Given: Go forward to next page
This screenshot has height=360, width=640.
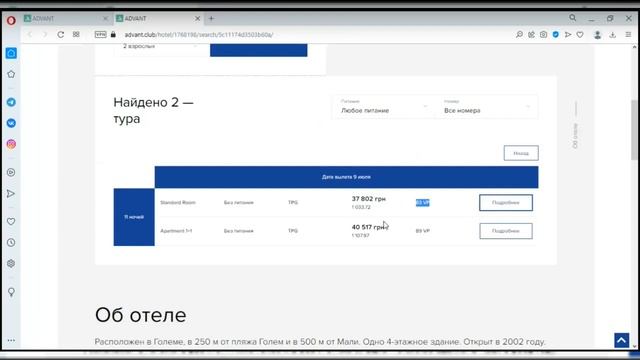Looking at the screenshot, I should coord(44,35).
